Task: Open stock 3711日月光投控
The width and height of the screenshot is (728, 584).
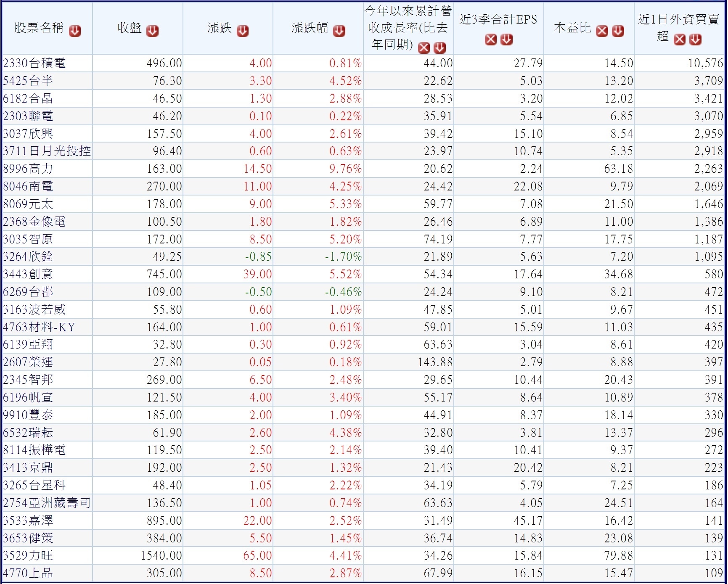Action: tap(47, 151)
